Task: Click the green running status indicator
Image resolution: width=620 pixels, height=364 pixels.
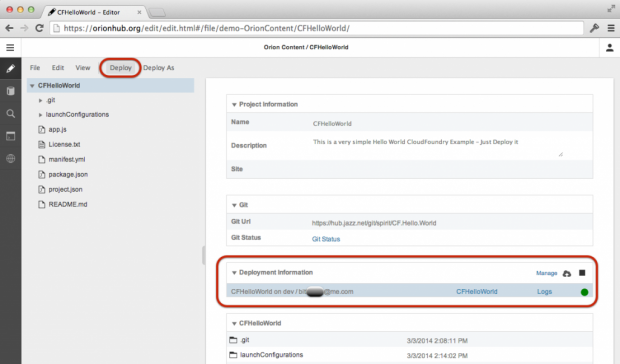Action: (584, 292)
